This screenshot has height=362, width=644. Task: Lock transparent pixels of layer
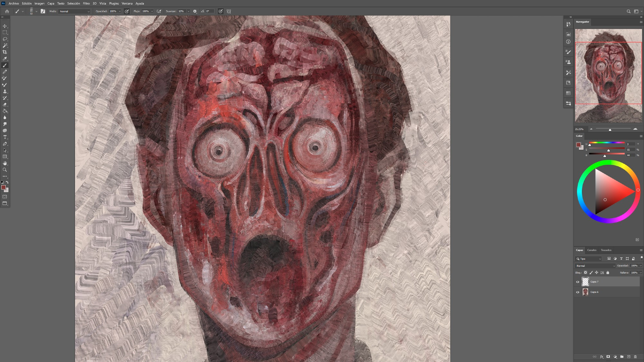click(585, 273)
